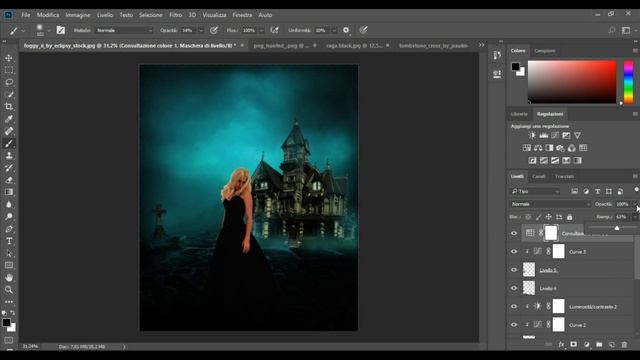Click the foreground color swatch in toolbar
Image resolution: width=640 pixels, height=360 pixels.
coord(6,322)
